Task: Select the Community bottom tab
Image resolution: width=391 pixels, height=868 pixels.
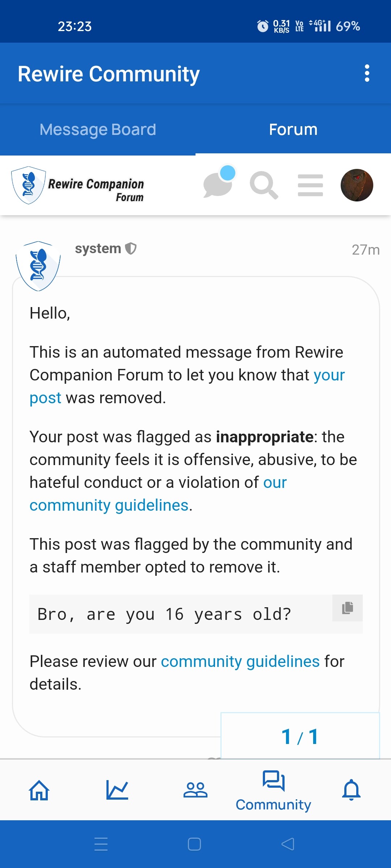Action: pos(273,791)
